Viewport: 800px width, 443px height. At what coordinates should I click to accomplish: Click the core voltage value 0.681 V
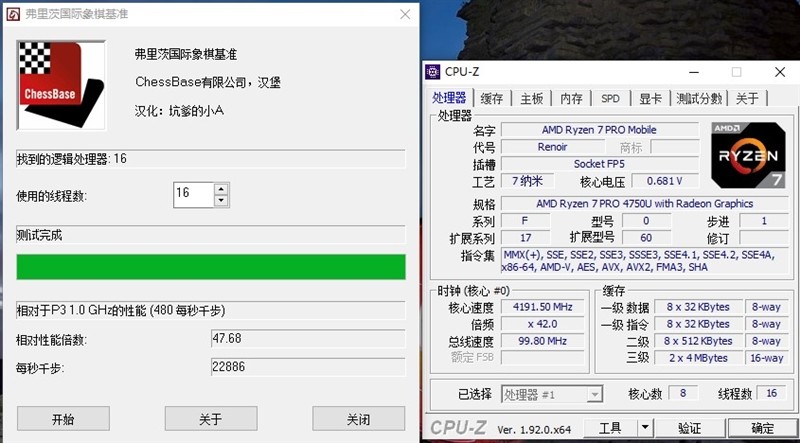665,181
